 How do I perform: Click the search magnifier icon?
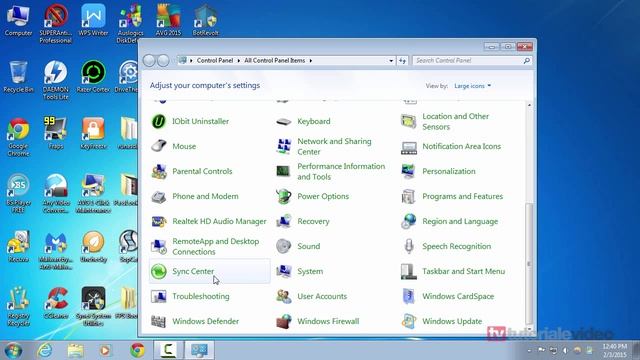point(527,60)
